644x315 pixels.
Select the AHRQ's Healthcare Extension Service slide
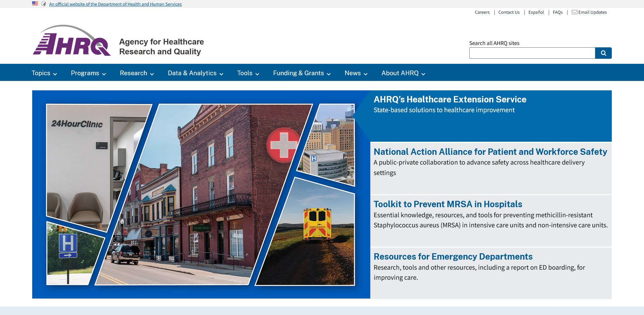point(450,100)
